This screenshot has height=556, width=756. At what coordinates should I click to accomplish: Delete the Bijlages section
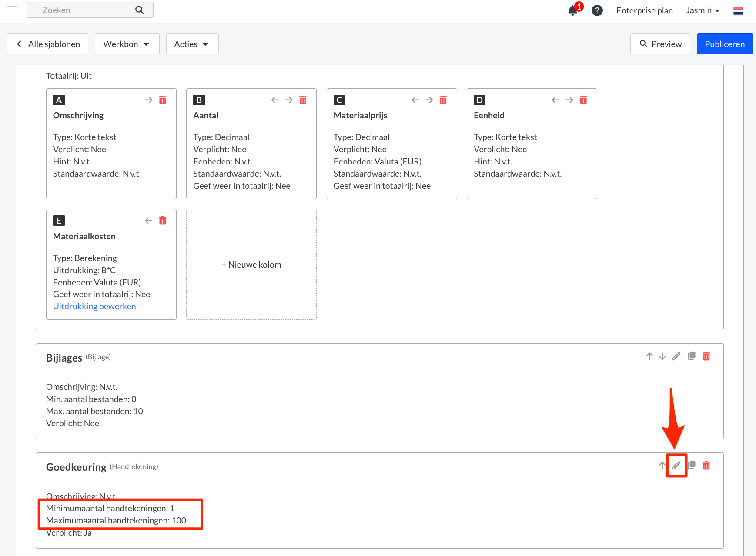706,356
